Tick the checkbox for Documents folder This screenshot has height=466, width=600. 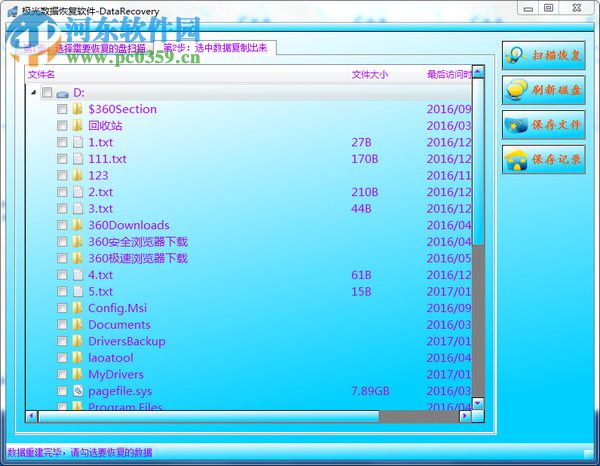tap(62, 325)
